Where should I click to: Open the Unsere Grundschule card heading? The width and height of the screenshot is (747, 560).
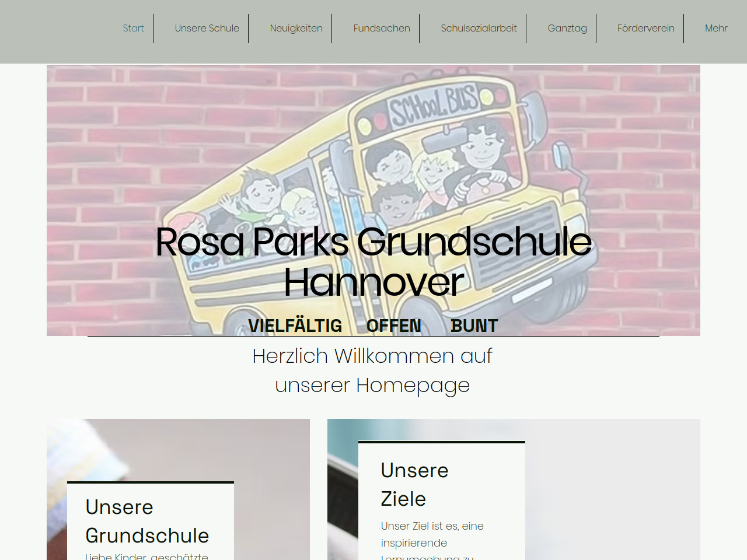[x=147, y=521]
